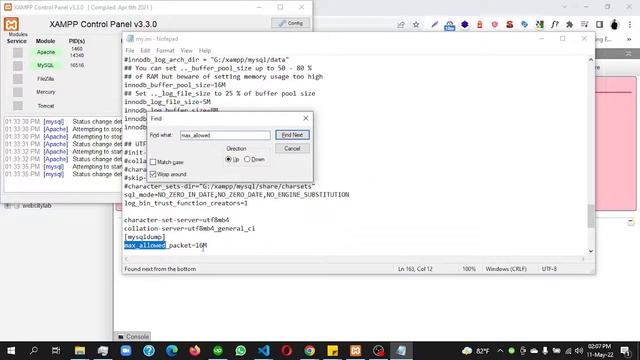The image size is (640, 360).
Task: Click the purple pen extension icon
Action: [x=435, y=25]
